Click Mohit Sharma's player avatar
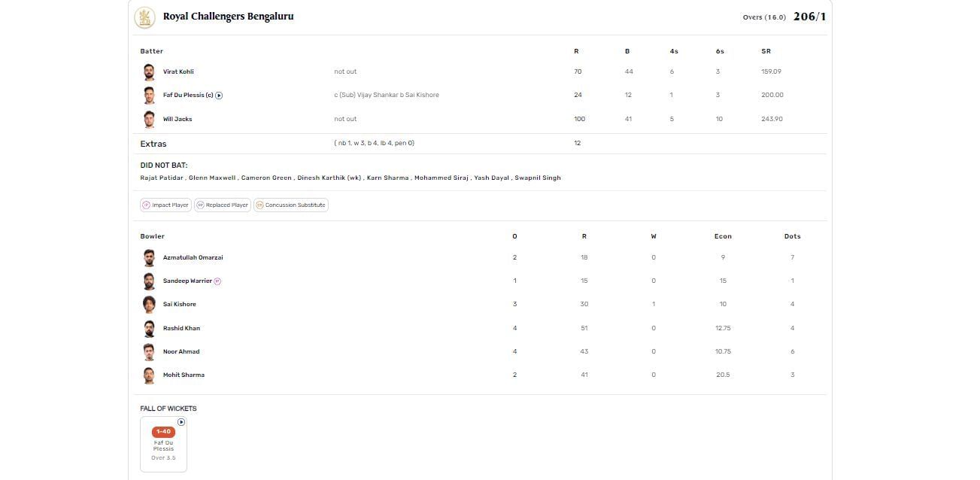This screenshot has width=980, height=480. point(149,375)
